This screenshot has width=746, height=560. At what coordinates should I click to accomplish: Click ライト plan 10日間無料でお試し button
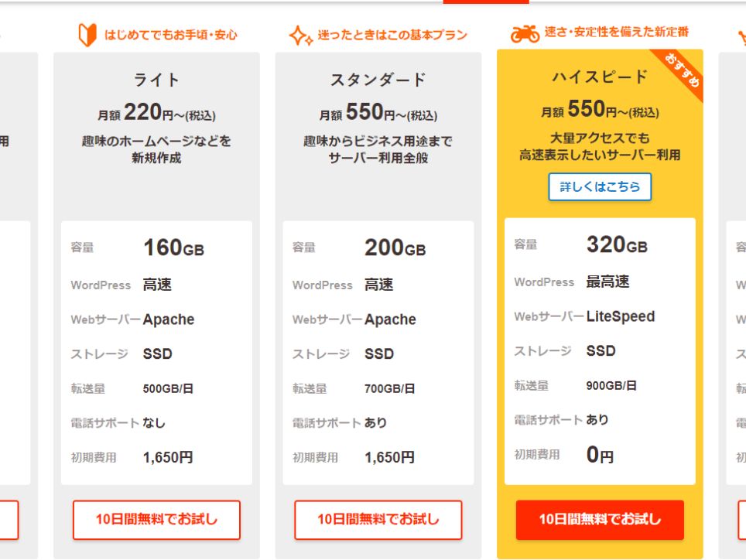[x=156, y=520]
